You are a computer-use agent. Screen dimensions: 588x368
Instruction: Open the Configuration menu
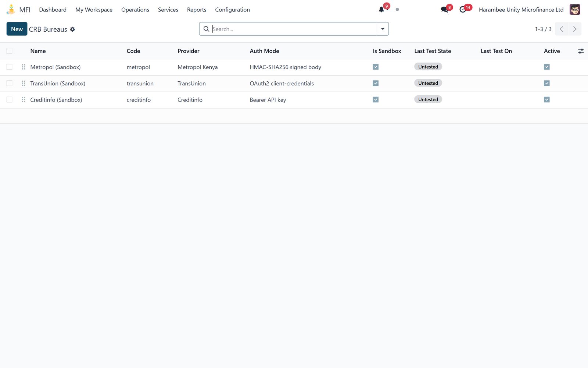pos(233,10)
